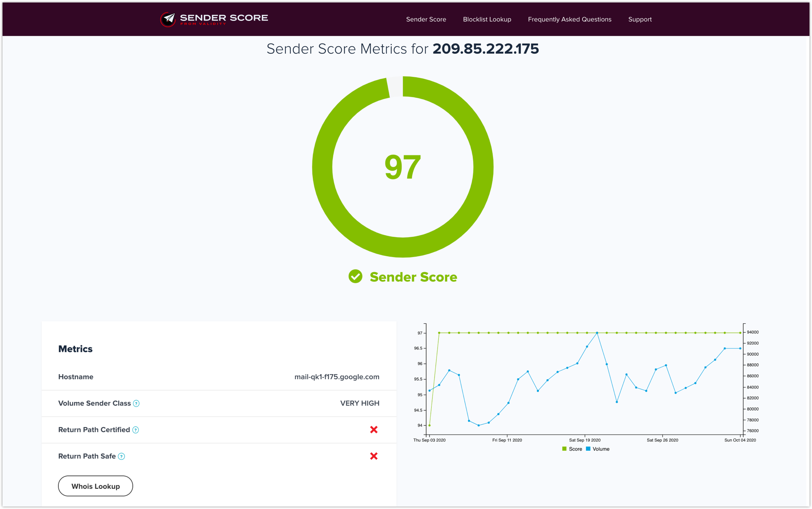The height and width of the screenshot is (509, 812).
Task: Open Sender Score nav menu item
Action: point(426,19)
